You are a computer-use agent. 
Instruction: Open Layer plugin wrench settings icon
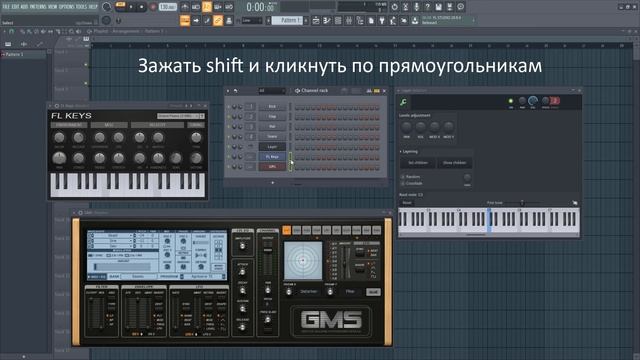403,102
